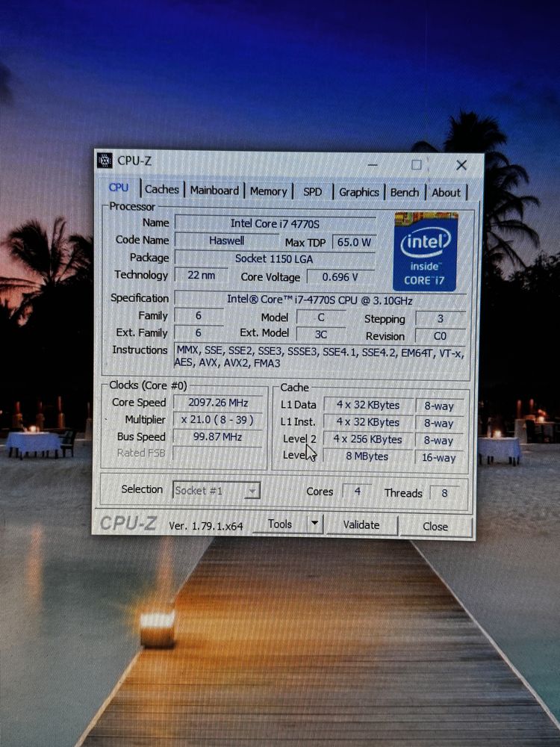Click the L1 Data size '4 x 32 KBytes'

coord(368,405)
